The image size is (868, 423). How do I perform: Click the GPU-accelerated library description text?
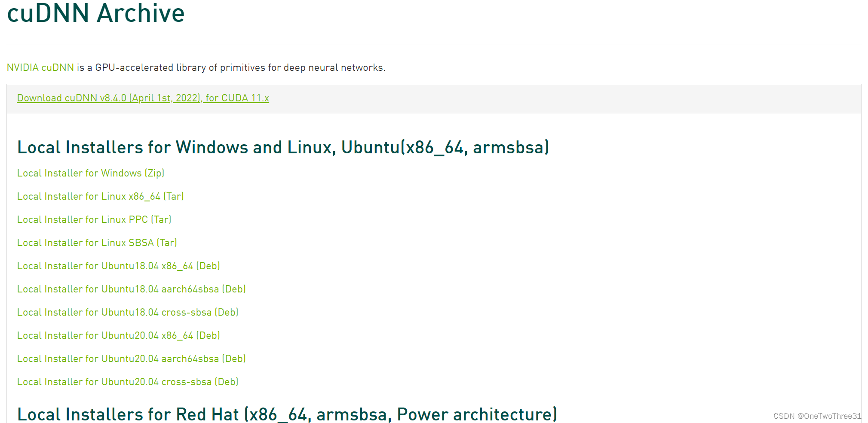(231, 67)
